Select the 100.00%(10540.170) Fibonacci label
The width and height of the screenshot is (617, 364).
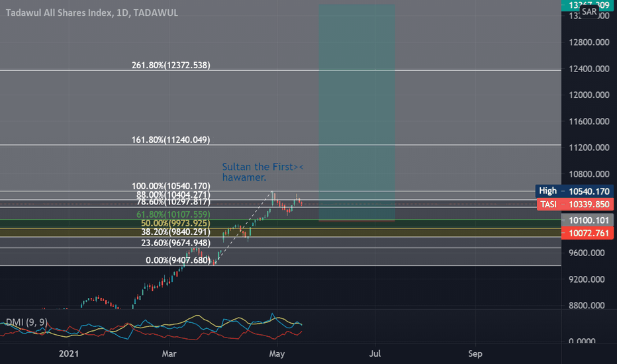pos(171,186)
